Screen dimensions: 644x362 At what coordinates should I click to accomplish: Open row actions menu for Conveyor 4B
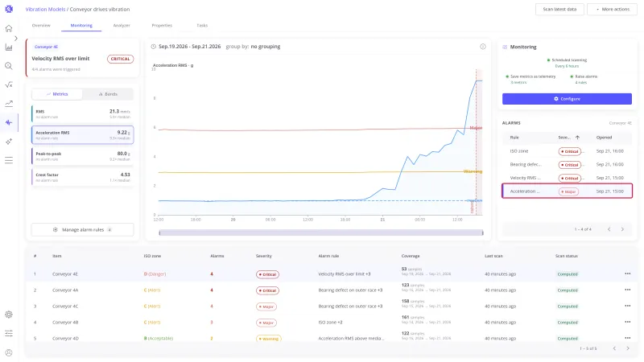pyautogui.click(x=628, y=322)
